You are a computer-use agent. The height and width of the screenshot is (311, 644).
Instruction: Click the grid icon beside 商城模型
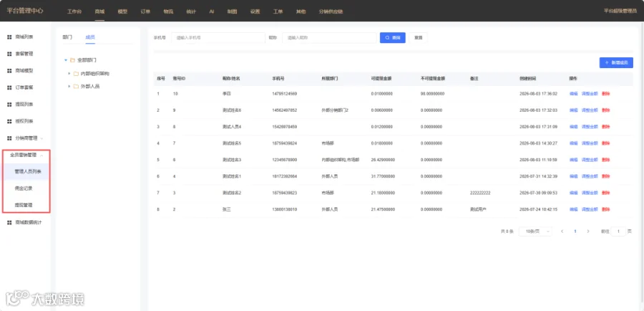9,71
